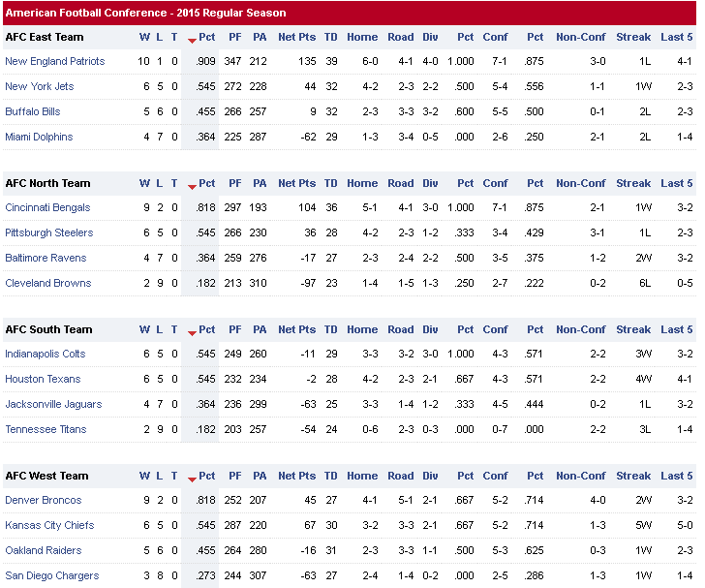
Task: Sort AFC North table by L column
Action: pyautogui.click(x=160, y=183)
